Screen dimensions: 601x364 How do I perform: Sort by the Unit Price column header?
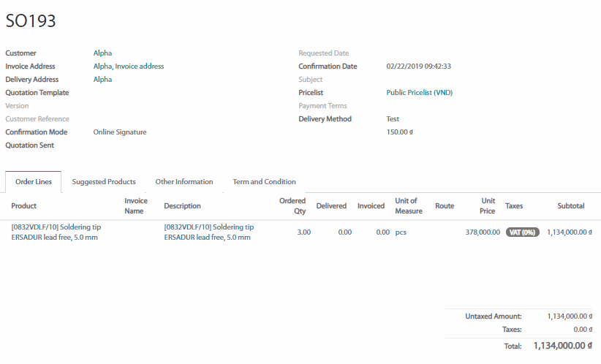pyautogui.click(x=488, y=206)
